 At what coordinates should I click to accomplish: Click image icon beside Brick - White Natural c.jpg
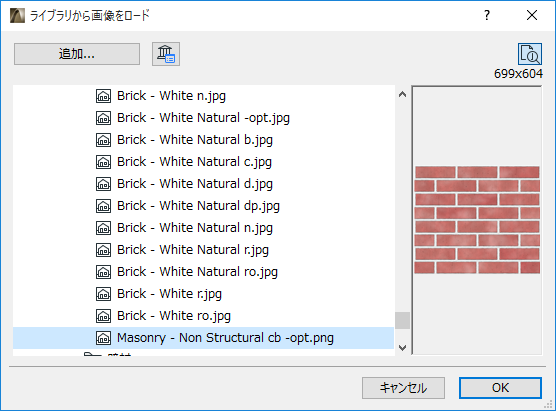(x=103, y=162)
